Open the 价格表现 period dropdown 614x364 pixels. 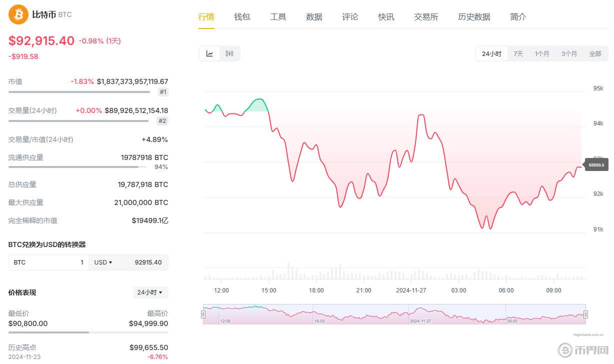(x=150, y=292)
